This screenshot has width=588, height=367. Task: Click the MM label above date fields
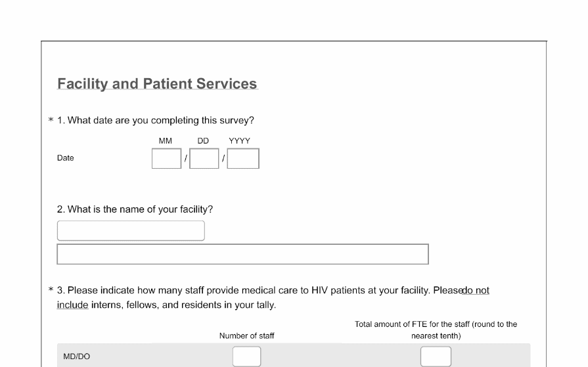166,140
